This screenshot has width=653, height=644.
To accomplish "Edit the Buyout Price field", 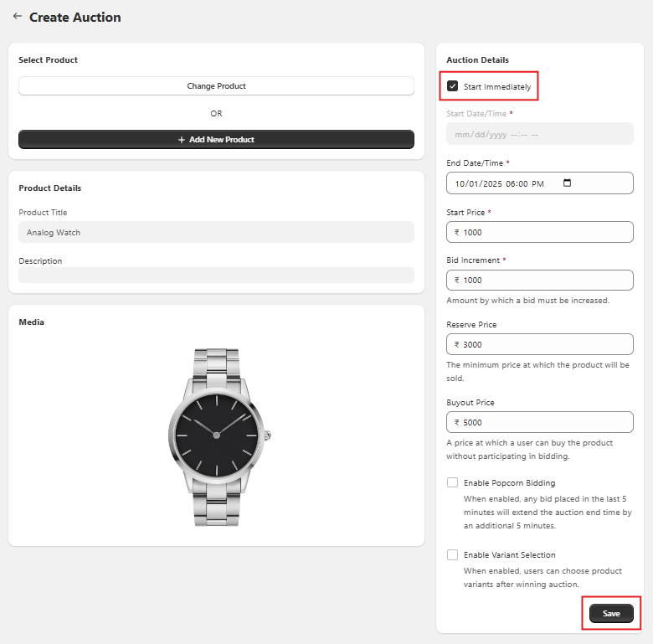I will tap(544, 422).
